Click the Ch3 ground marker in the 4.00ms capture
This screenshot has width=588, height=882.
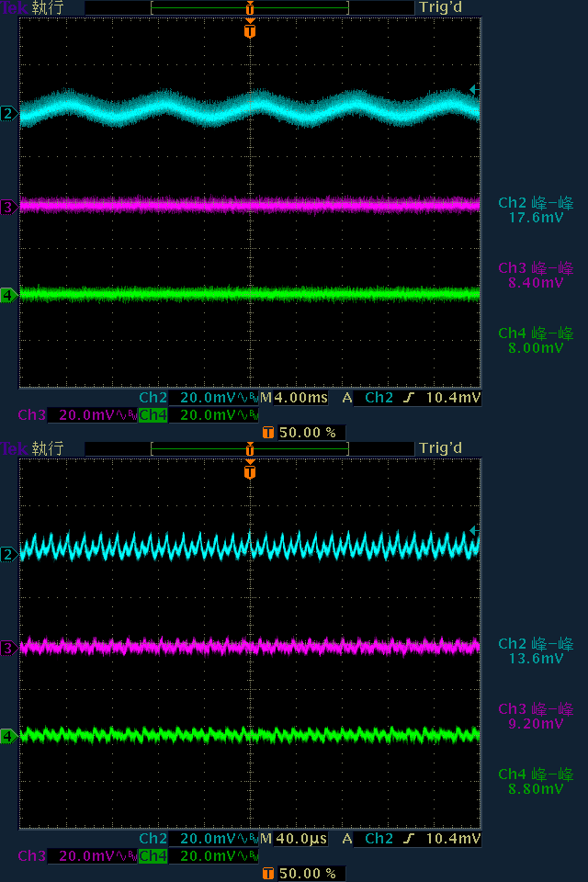pyautogui.click(x=8, y=207)
